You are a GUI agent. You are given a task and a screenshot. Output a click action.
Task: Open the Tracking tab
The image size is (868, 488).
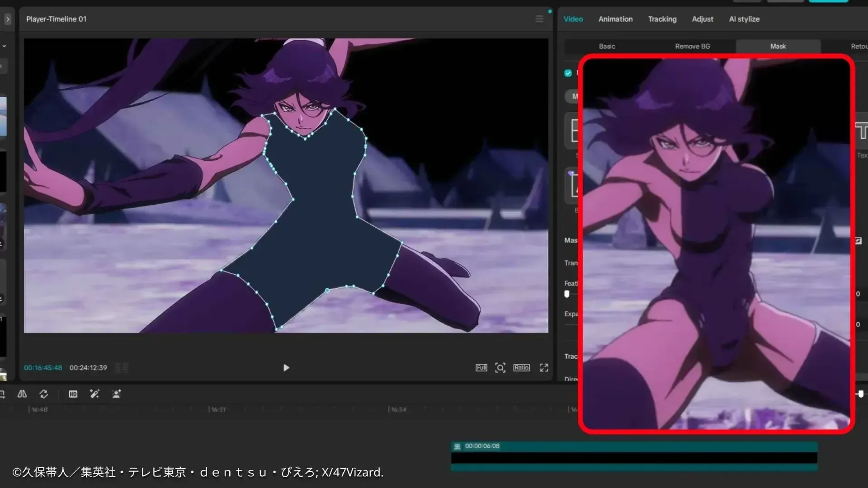click(662, 19)
